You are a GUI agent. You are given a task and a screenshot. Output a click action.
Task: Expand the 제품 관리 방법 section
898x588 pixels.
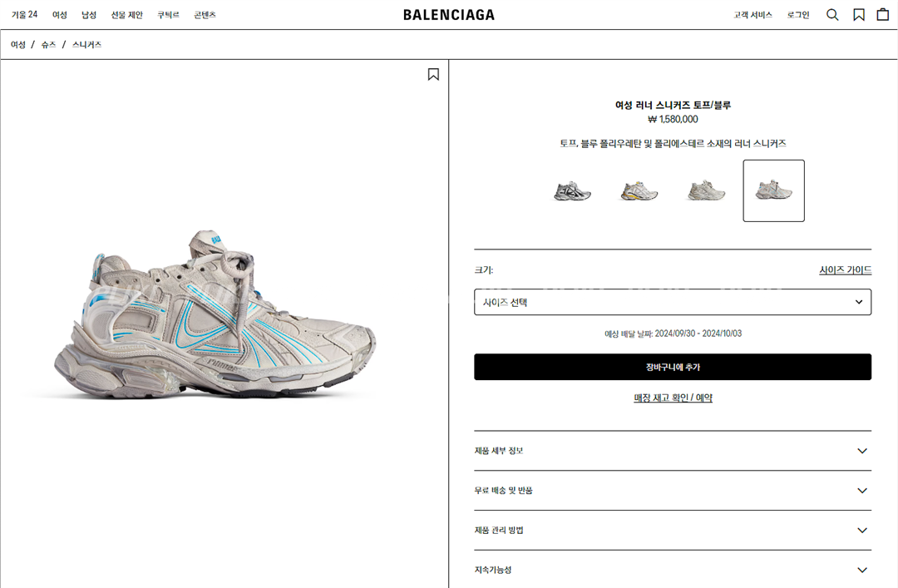click(x=673, y=530)
